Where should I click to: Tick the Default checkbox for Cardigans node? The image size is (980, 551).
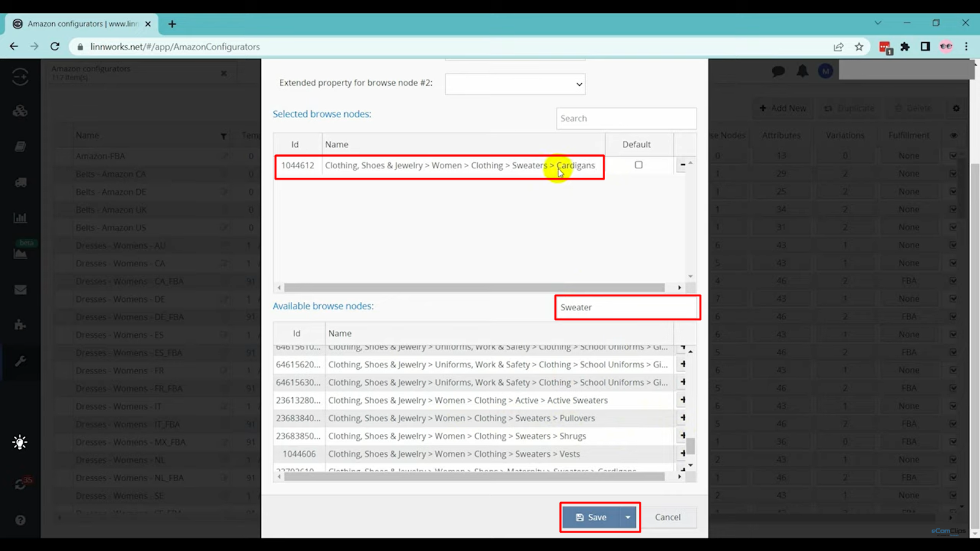point(639,165)
